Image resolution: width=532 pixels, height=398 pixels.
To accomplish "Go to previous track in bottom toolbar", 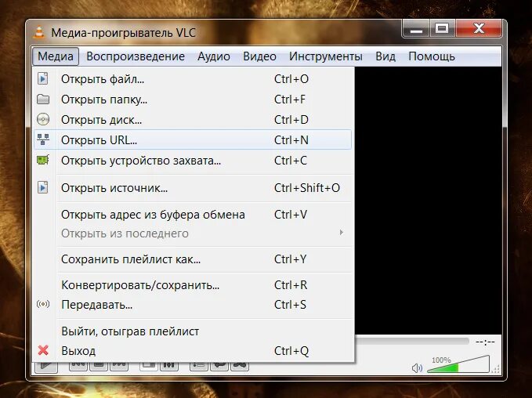I will [78, 366].
